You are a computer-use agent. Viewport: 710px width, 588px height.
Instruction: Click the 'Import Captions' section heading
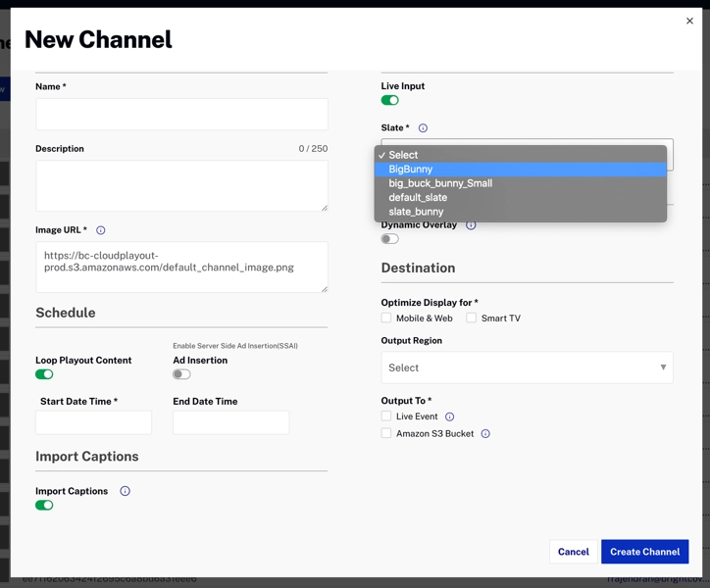tap(87, 457)
